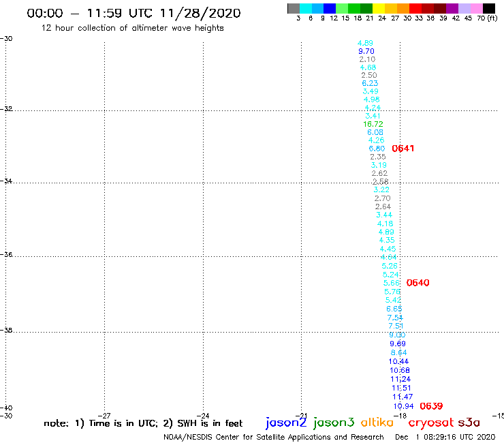The width and height of the screenshot is (504, 443).
Task: Select the cyan legend color swatch
Action: (306, 8)
